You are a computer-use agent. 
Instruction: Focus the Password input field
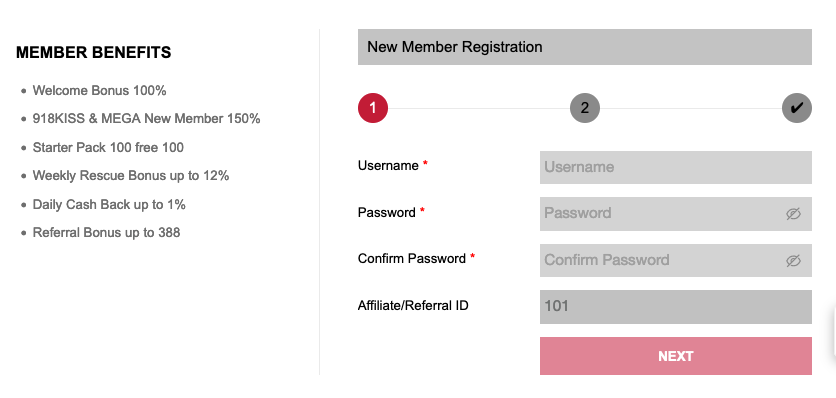click(676, 214)
